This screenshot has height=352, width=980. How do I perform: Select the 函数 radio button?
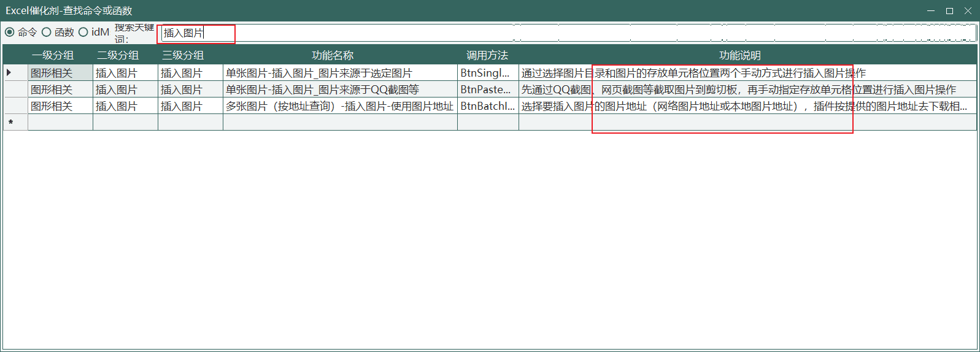pos(58,32)
